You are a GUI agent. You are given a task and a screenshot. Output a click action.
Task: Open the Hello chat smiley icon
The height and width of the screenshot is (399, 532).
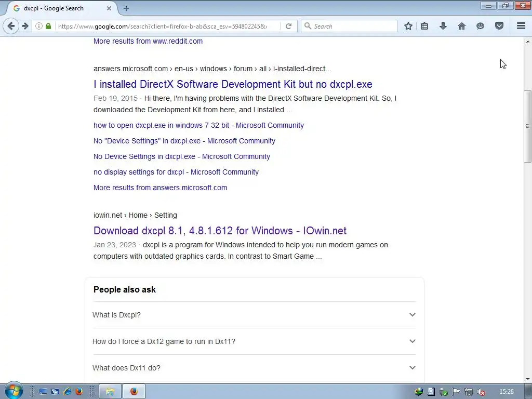480,26
